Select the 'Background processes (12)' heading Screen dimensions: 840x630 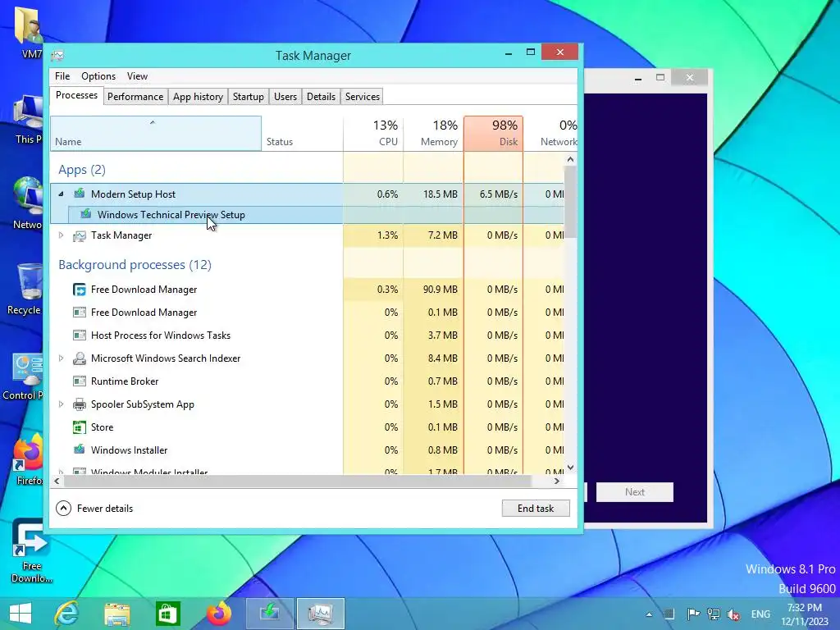click(135, 265)
